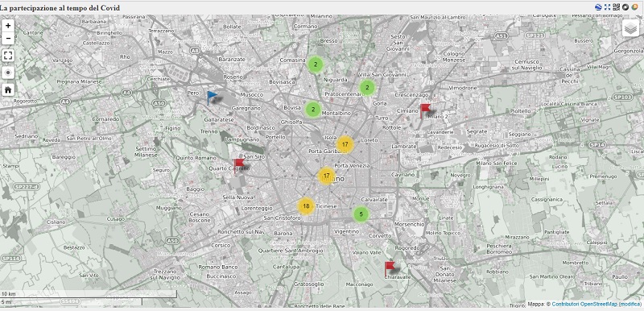Expand the yellow cluster 18 near Ticinese
Image resolution: width=644 pixels, height=311 pixels.
pyautogui.click(x=306, y=206)
